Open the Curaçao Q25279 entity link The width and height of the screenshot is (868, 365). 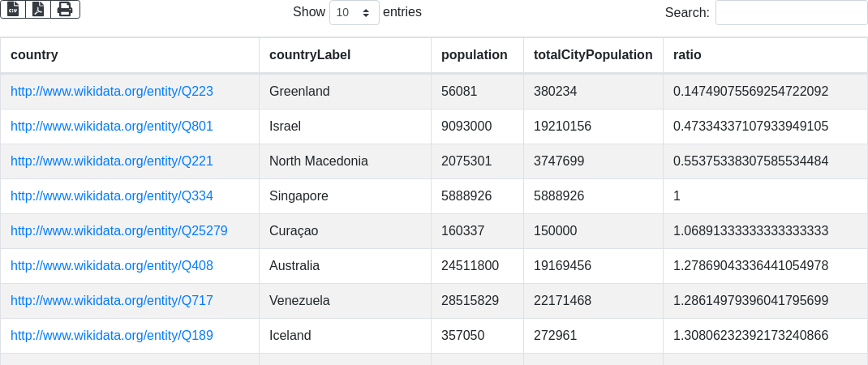point(119,231)
